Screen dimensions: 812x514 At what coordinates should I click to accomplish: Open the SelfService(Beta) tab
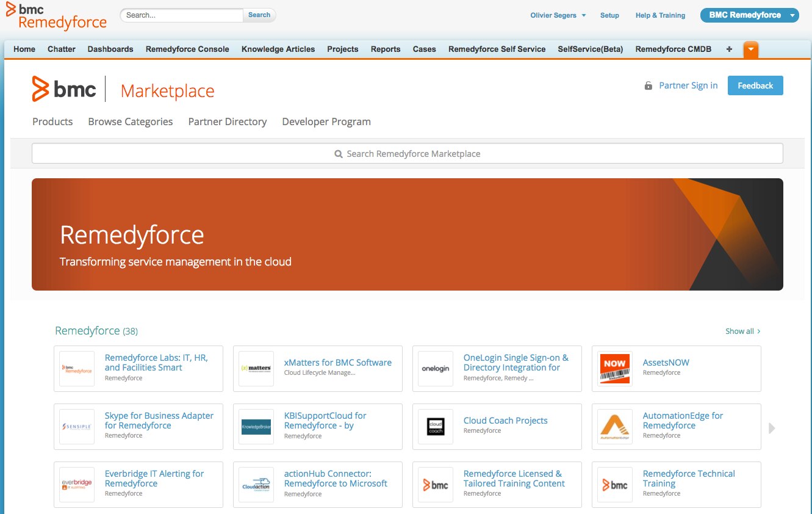click(591, 49)
